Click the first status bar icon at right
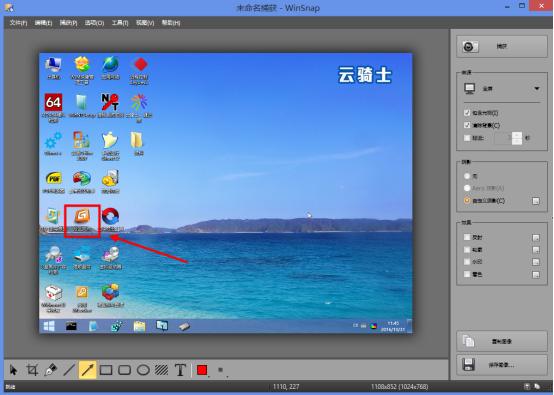Screen dimensions: 554x395 click(x=527, y=387)
